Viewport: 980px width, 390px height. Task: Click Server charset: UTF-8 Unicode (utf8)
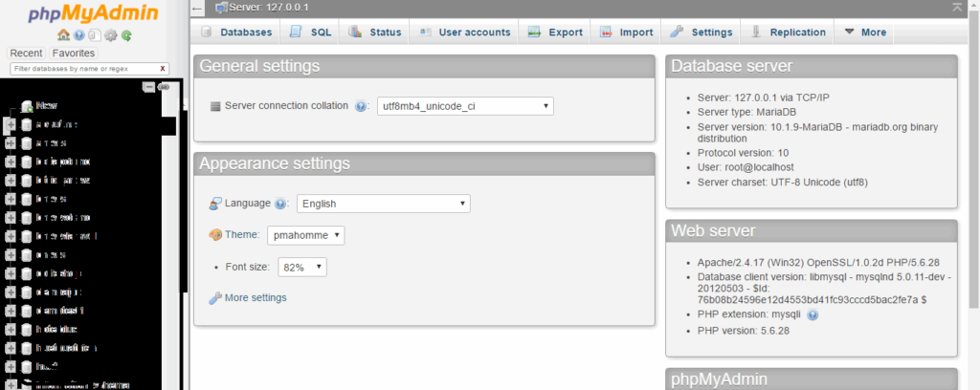pos(783,183)
